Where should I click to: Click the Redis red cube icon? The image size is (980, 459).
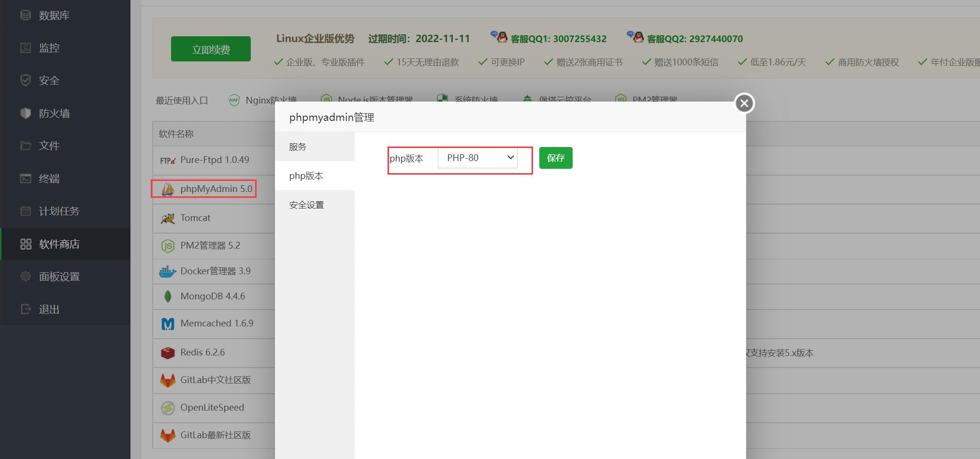tap(168, 353)
